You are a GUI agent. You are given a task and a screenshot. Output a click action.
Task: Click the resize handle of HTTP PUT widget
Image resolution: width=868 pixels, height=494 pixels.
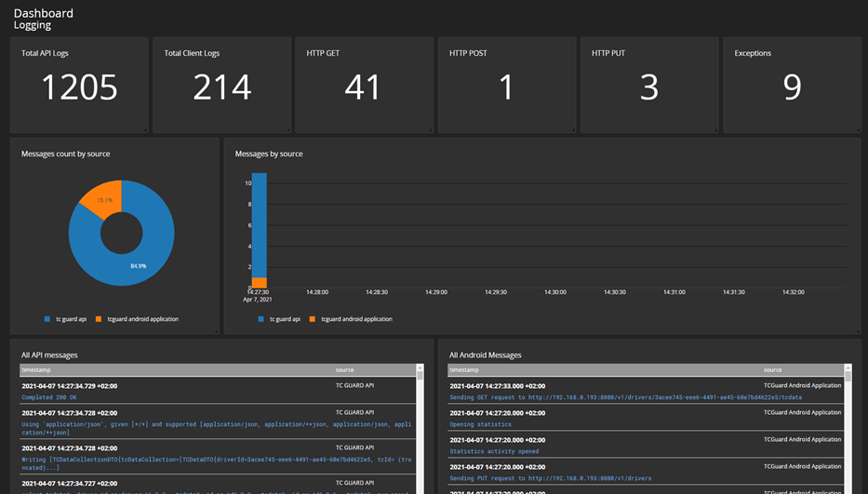715,130
